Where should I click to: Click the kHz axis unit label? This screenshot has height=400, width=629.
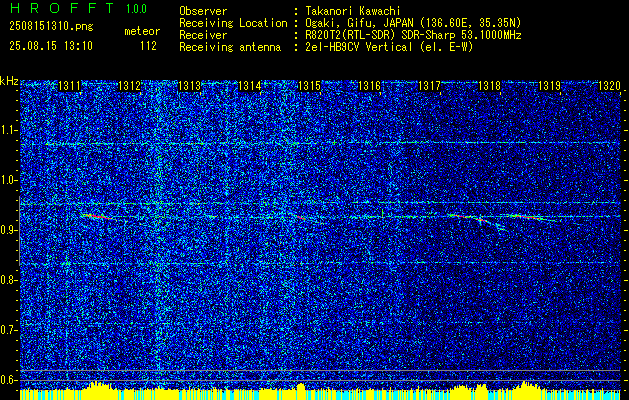click(9, 81)
